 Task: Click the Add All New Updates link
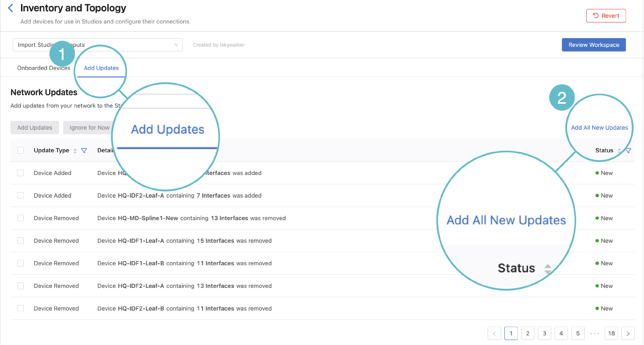tap(599, 128)
